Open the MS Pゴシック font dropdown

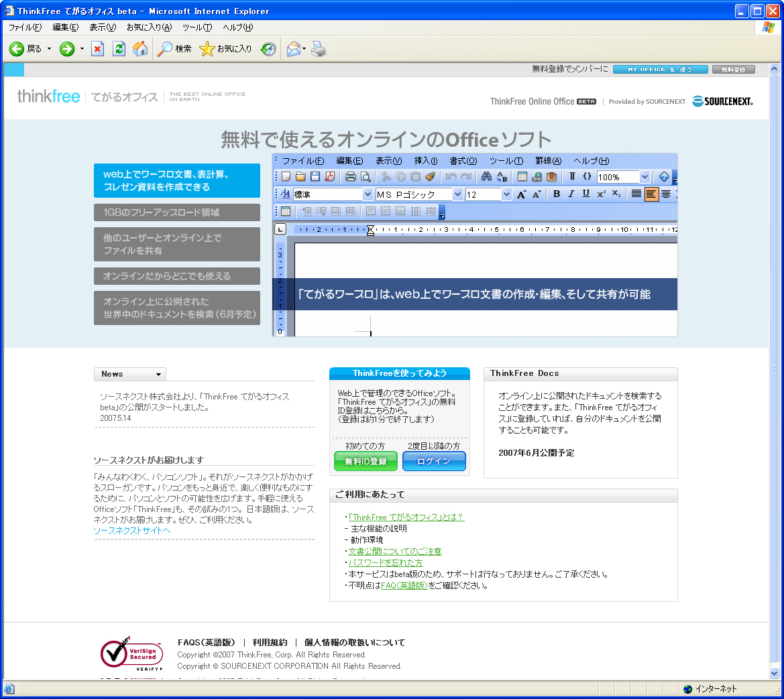(x=457, y=194)
